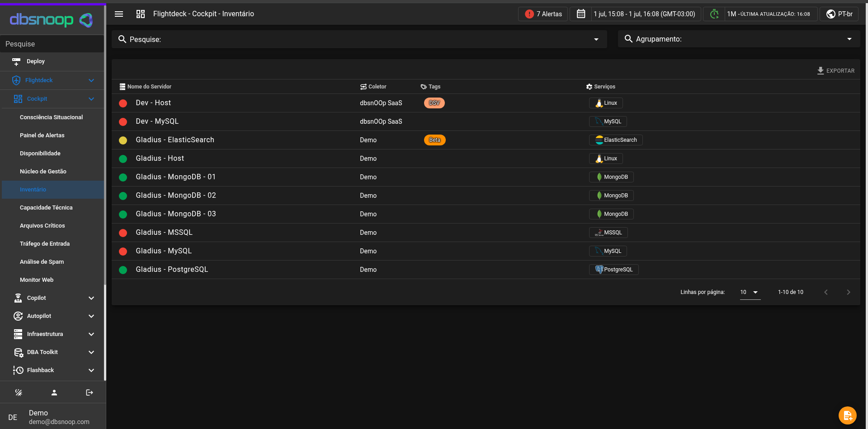868x429 pixels.
Task: Click the auto-refresh timer icon
Action: pyautogui.click(x=714, y=14)
